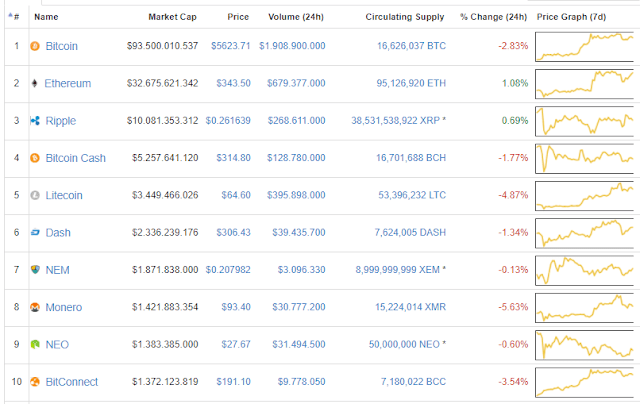Click the BitConnect logo icon
Viewport: 640px width, 404px height.
click(x=35, y=382)
